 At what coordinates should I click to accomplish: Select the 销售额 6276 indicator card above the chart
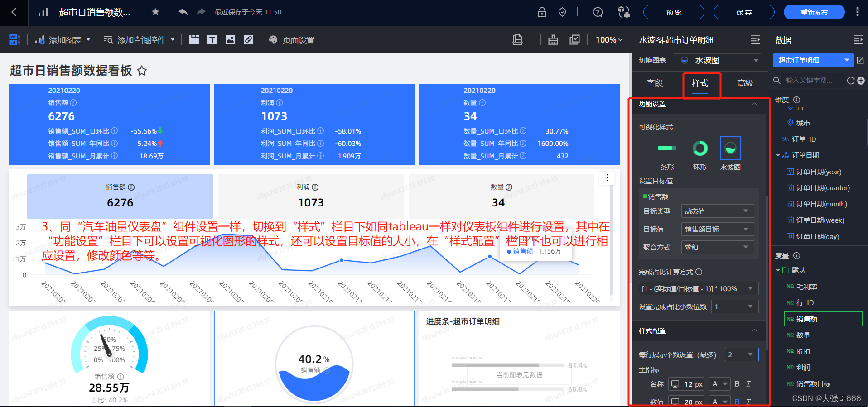click(x=120, y=196)
